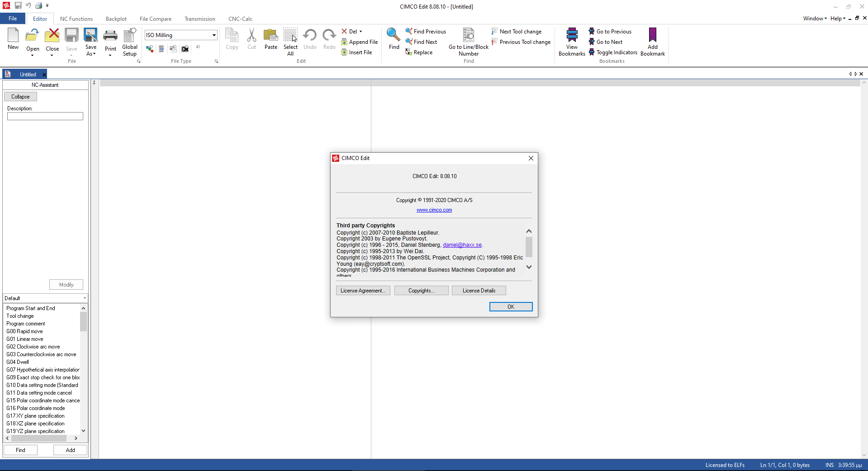Click the Close file icon with red X
The height and width of the screenshot is (471, 868).
52,35
